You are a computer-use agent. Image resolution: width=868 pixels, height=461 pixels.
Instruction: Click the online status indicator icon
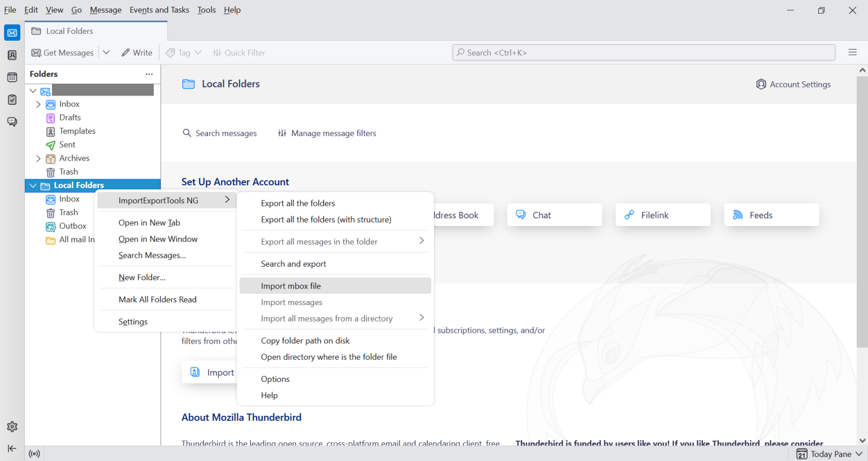pos(34,454)
